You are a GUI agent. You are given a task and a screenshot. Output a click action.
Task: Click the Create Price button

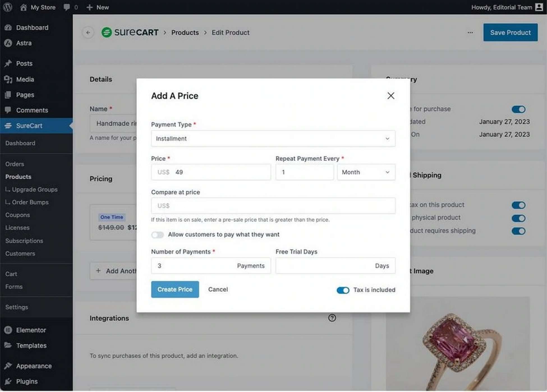pyautogui.click(x=175, y=289)
